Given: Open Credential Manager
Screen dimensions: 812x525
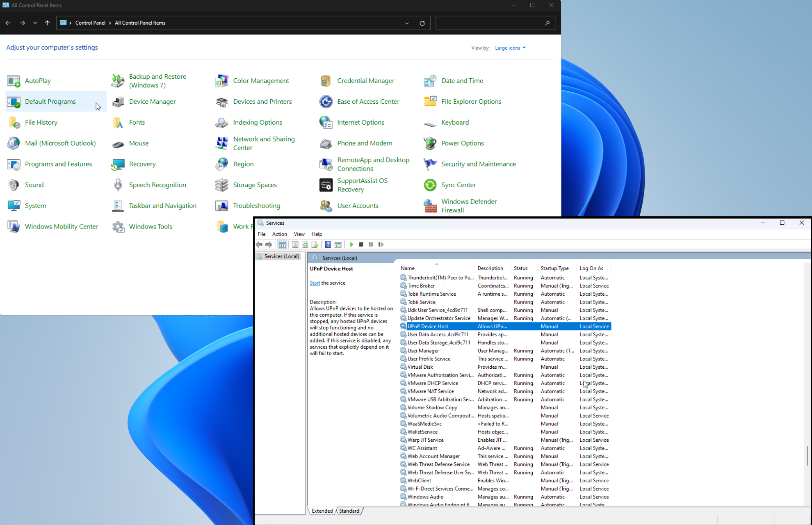Looking at the screenshot, I should point(357,81).
